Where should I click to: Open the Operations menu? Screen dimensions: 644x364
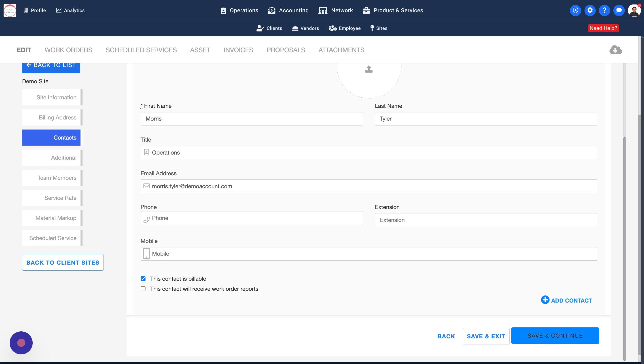[x=239, y=10]
